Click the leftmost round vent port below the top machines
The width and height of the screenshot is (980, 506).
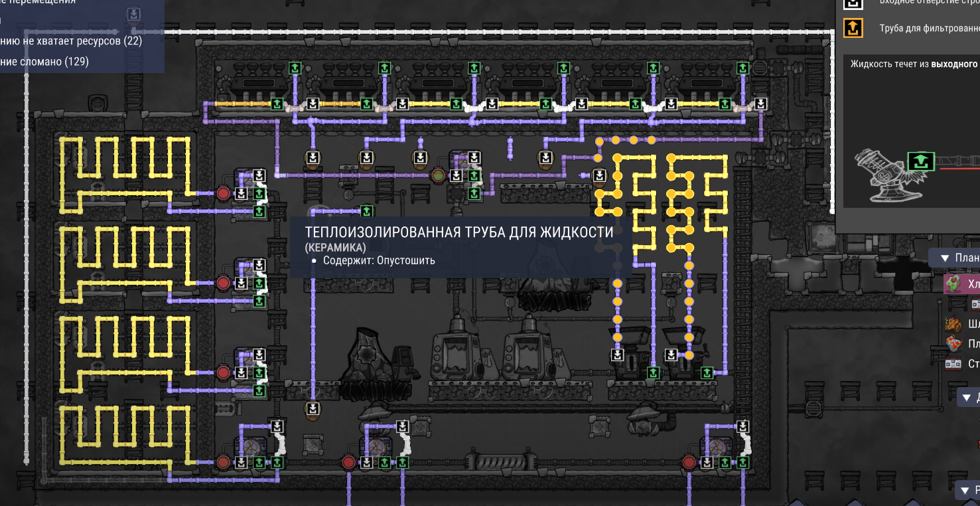click(x=313, y=157)
